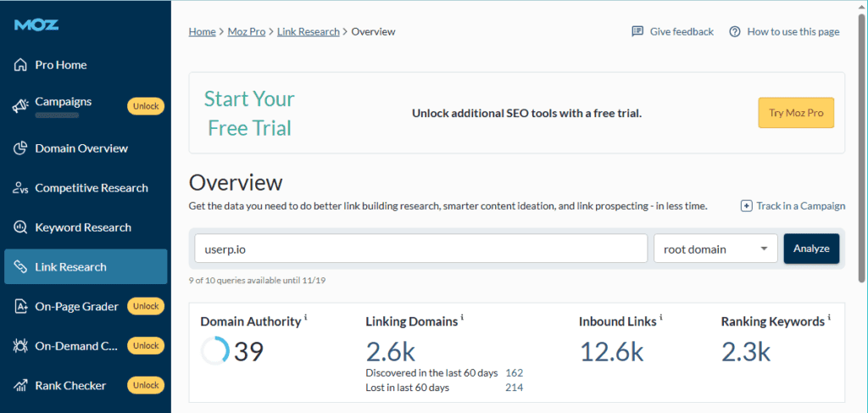
Task: Click info icon next to Ranking Keywords
Action: (829, 318)
